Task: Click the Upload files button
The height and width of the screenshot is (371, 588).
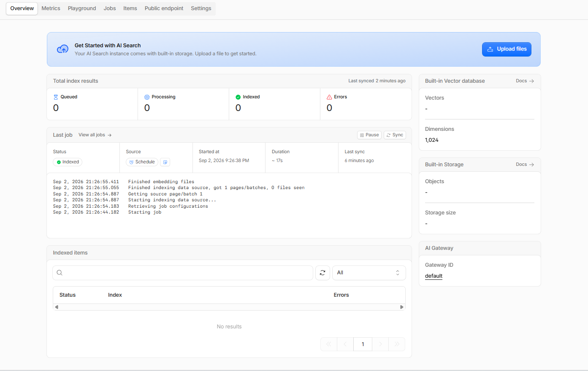Action: click(x=507, y=49)
